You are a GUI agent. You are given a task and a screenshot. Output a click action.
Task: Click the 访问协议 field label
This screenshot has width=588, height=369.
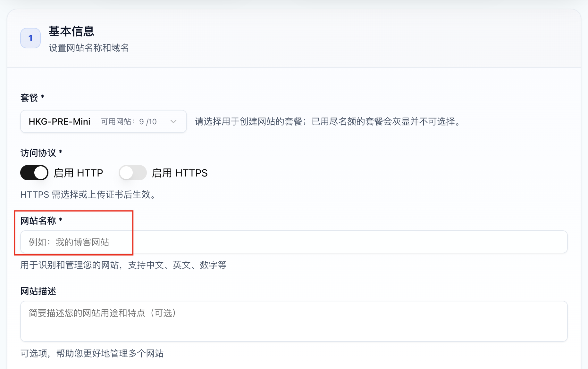pos(38,153)
